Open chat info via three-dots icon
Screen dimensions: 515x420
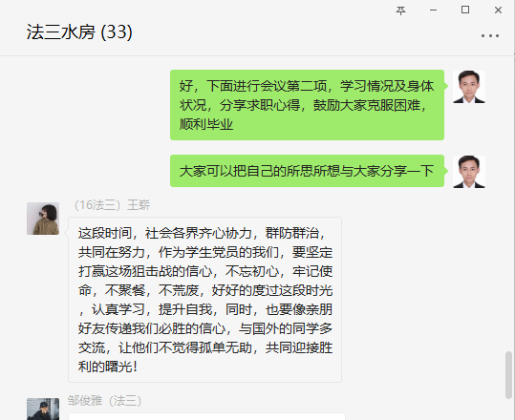tap(490, 35)
